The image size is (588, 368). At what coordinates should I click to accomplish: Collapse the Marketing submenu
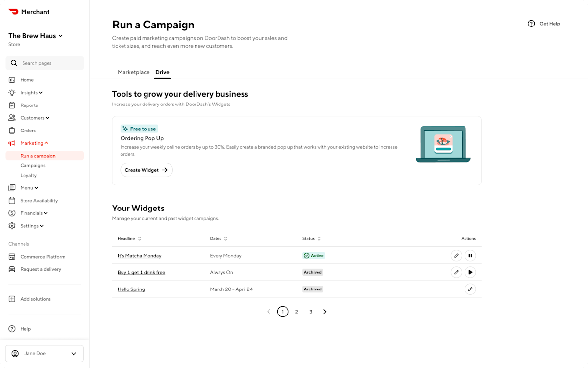pos(46,143)
